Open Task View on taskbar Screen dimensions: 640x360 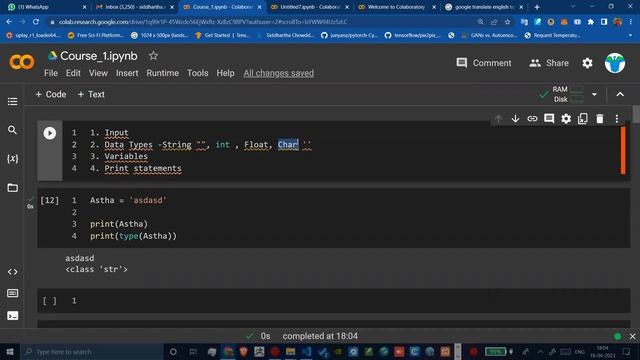(x=193, y=351)
